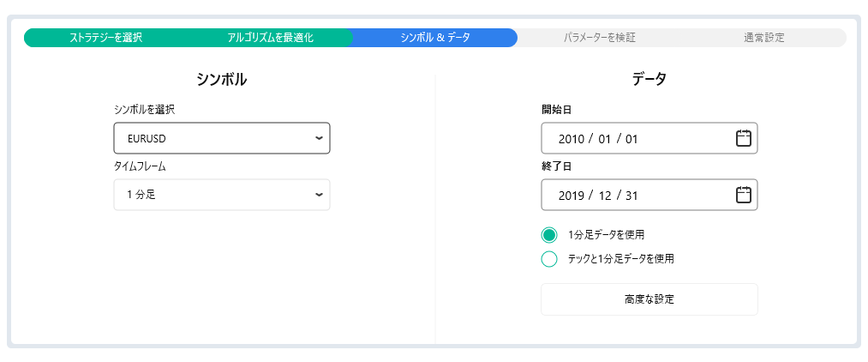
Task: Open the パラメーターを検証 step
Action: (599, 38)
